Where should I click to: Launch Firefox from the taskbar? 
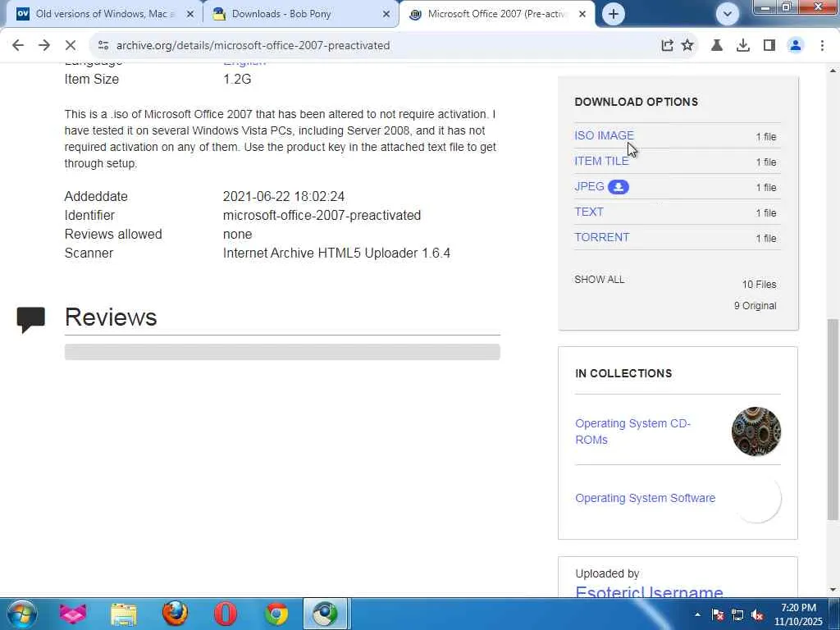click(176, 614)
